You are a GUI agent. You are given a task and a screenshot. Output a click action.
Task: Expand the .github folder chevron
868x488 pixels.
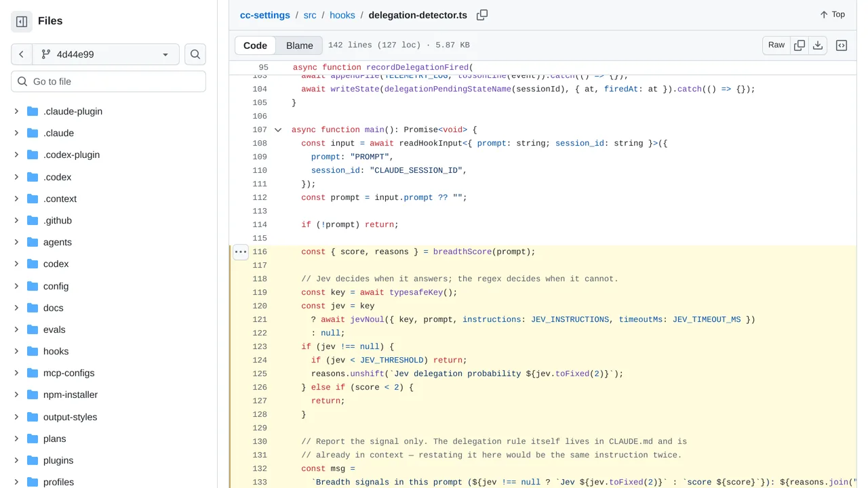coord(16,220)
